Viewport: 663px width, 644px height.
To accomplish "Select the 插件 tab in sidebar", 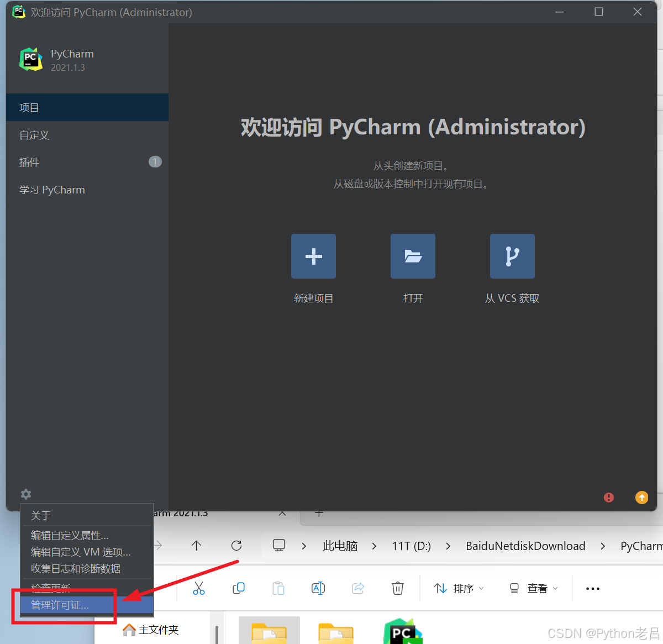I will pyautogui.click(x=87, y=162).
